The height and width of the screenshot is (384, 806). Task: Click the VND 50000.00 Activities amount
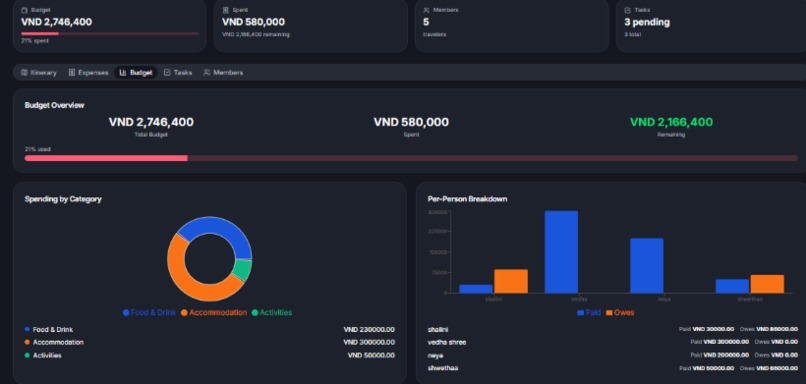click(371, 355)
